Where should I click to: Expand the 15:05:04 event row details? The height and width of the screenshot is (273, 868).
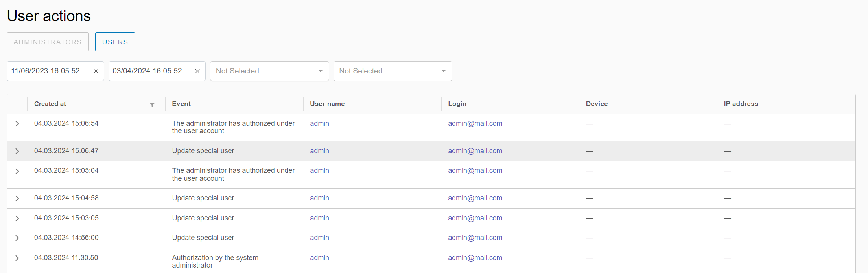click(17, 171)
